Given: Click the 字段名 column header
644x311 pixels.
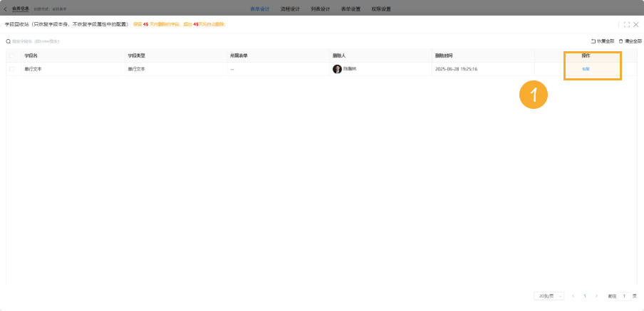Looking at the screenshot, I should 31,56.
